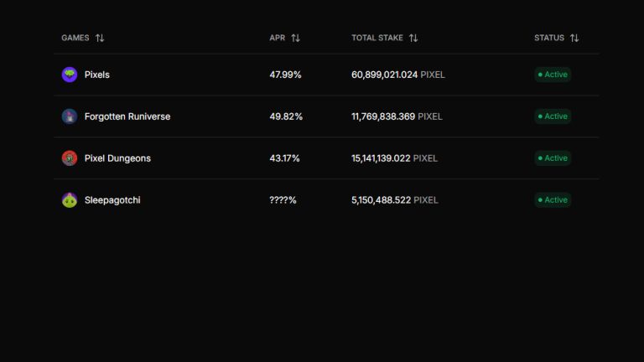Sort by Status arrows icon
Viewport: 644px width, 362px height.
[x=574, y=38]
